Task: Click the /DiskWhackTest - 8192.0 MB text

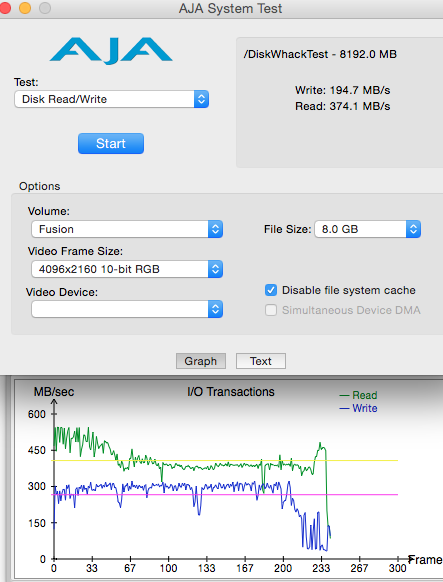Action: click(320, 54)
